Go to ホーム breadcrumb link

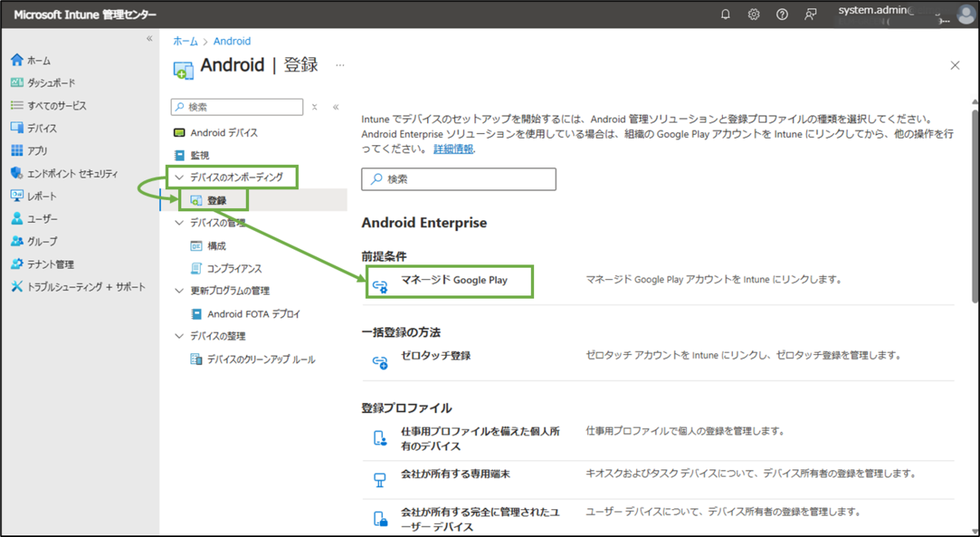[x=185, y=41]
